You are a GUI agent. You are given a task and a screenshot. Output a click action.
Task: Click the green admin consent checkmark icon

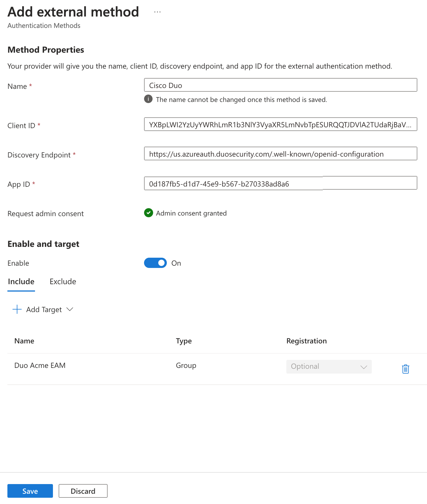point(149,213)
